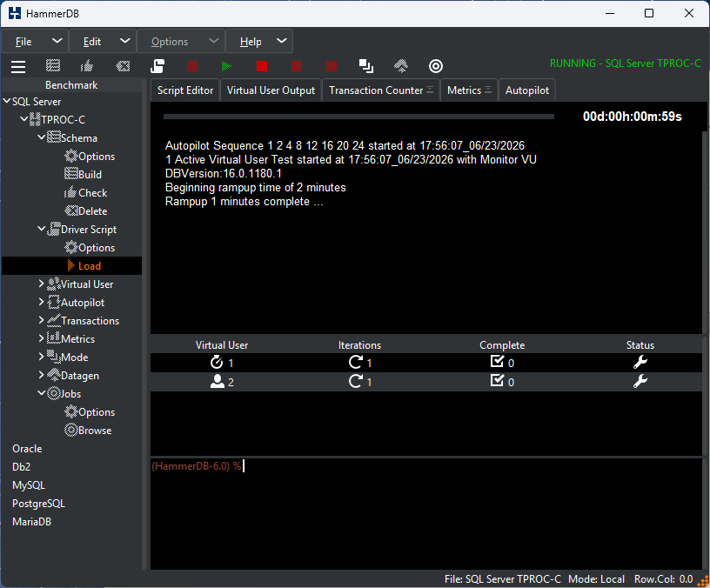This screenshot has width=710, height=588.
Task: Click the iterations arrow icon in row 1
Action: tap(356, 362)
